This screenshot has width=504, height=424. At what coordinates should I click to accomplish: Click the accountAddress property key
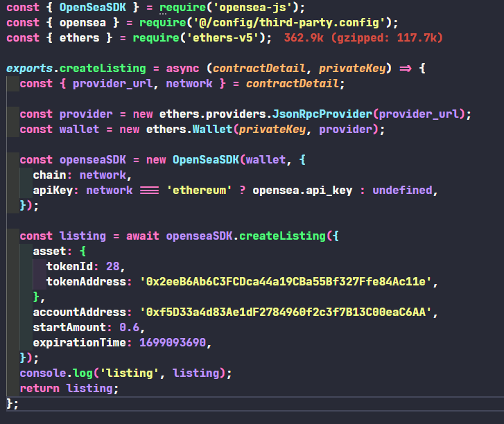click(x=80, y=312)
